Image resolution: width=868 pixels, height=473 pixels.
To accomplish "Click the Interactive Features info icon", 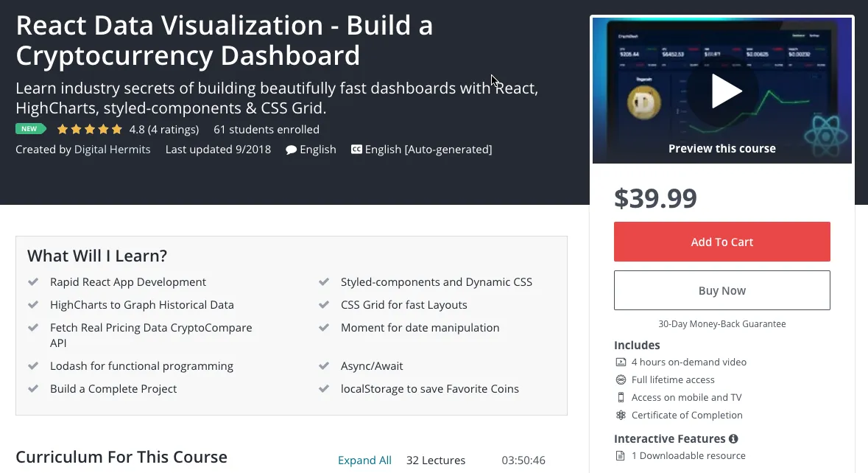I will pos(733,439).
